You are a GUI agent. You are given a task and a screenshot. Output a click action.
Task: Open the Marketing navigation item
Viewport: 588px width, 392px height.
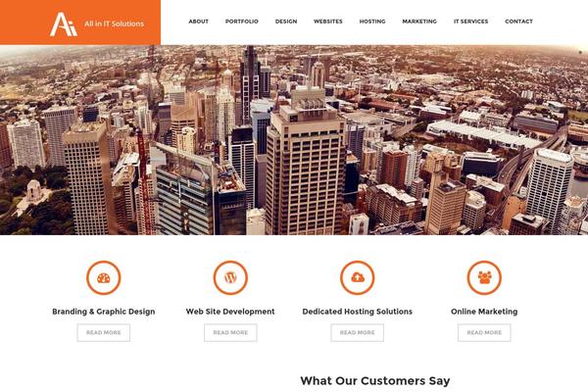[419, 22]
